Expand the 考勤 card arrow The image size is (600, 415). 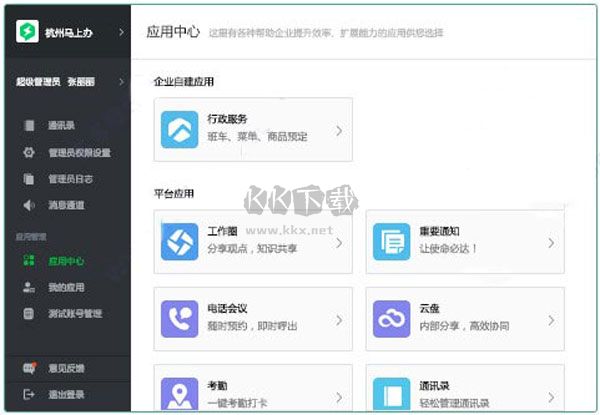(339, 397)
